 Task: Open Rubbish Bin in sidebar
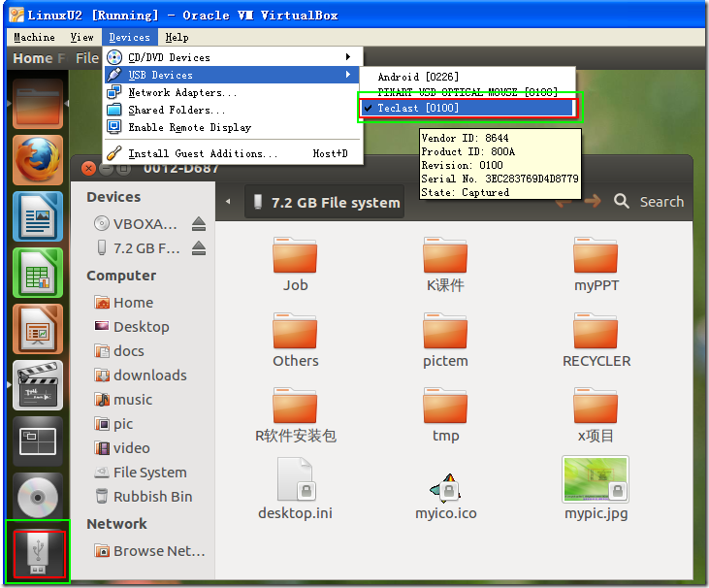click(x=144, y=497)
